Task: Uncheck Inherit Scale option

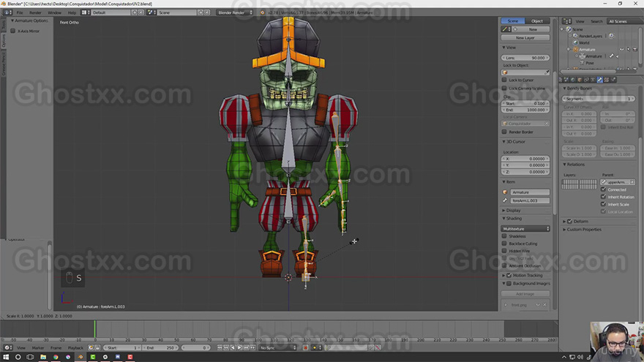Action: point(603,204)
